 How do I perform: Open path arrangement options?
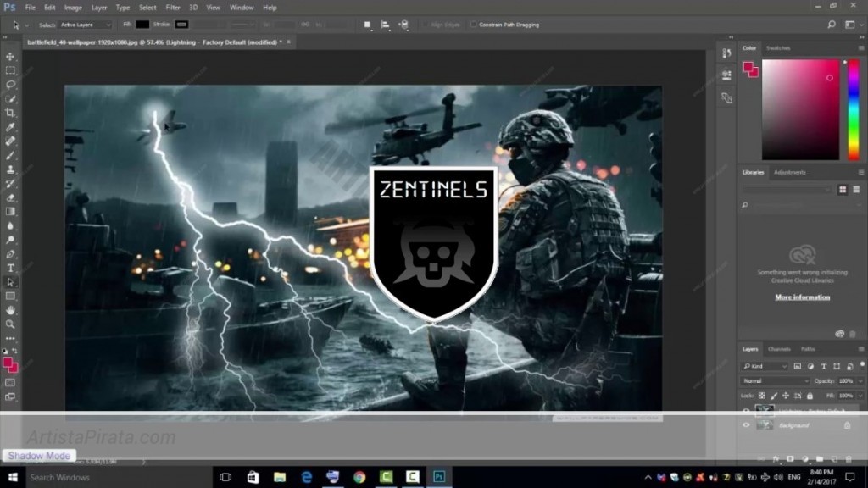[x=403, y=25]
